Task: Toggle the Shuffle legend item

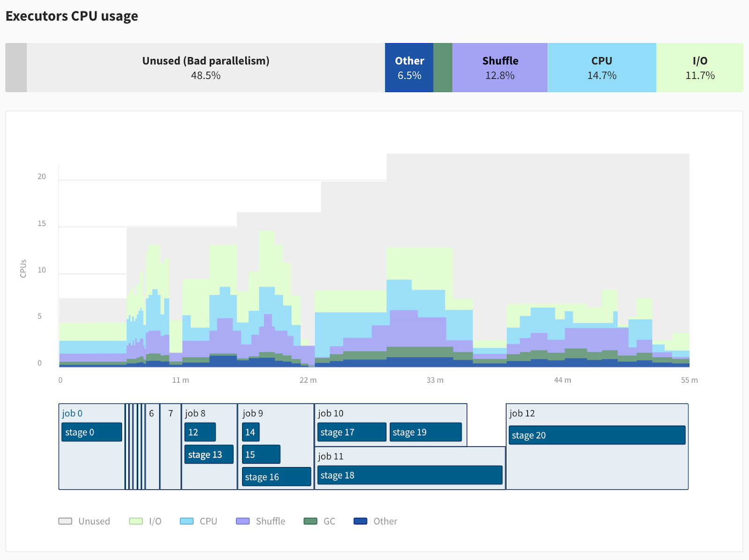Action: 261,521
